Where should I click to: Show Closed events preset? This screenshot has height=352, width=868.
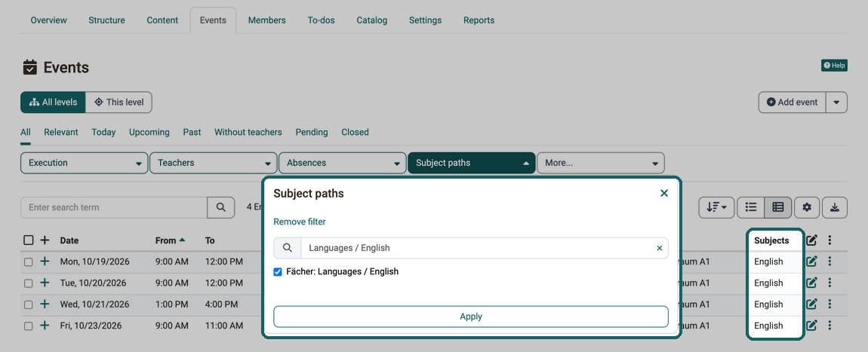[x=355, y=132]
